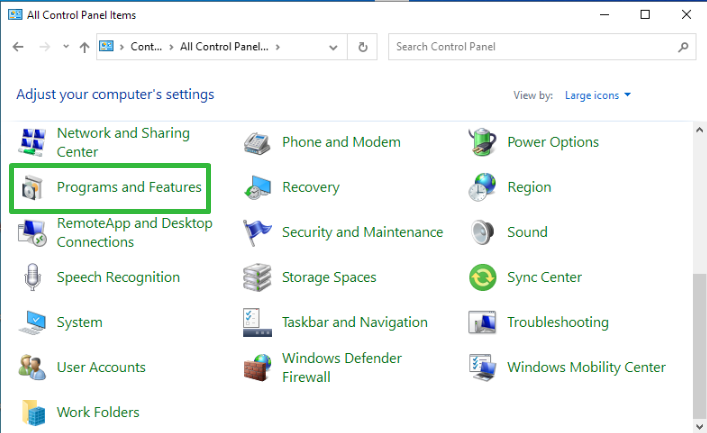Click the Security and Maintenance flag icon
Viewport: 707px width, 433px height.
click(256, 232)
